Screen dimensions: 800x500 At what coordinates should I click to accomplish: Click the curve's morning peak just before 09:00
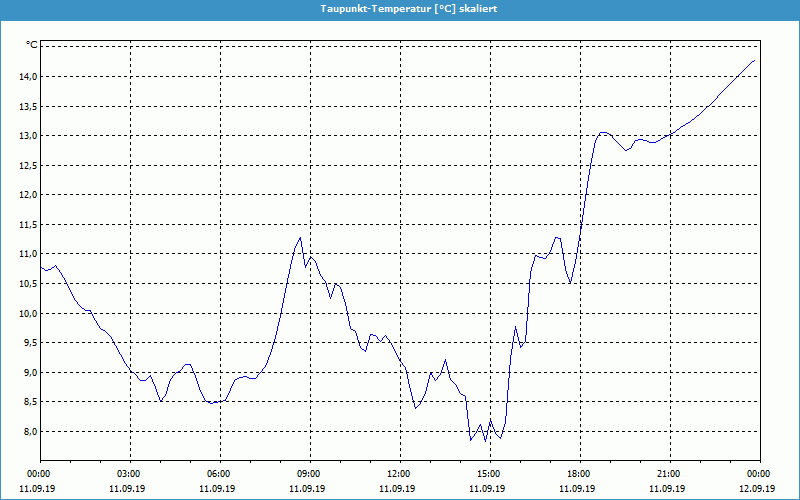pyautogui.click(x=299, y=237)
